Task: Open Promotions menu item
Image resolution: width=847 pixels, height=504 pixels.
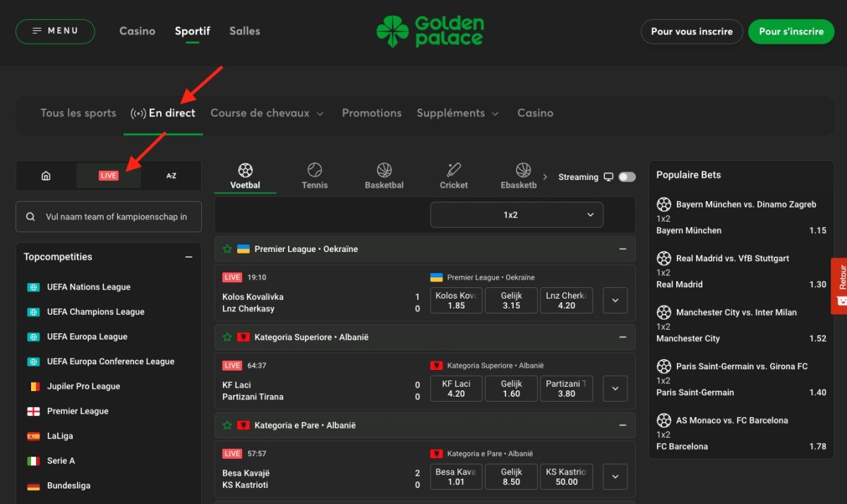Action: point(372,113)
